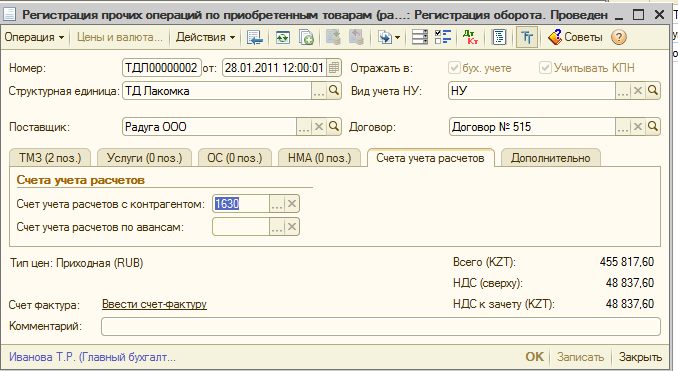Click the find-in-list toolbar icon
This screenshot has height=371, width=678.
click(255, 37)
